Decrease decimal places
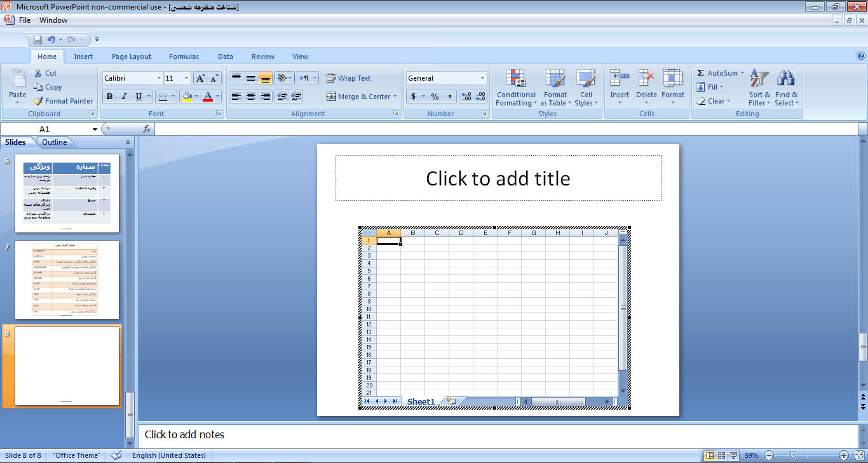Screen dimensions: 868x463 [x=480, y=97]
